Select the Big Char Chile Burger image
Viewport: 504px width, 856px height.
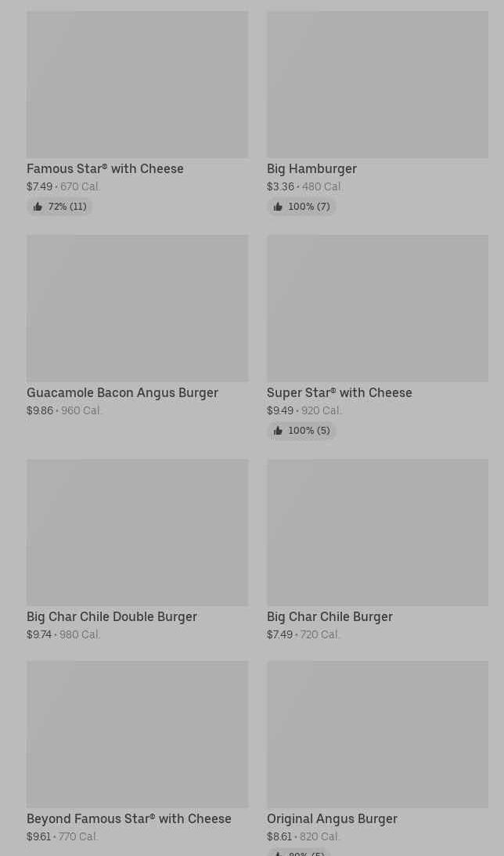pyautogui.click(x=377, y=533)
